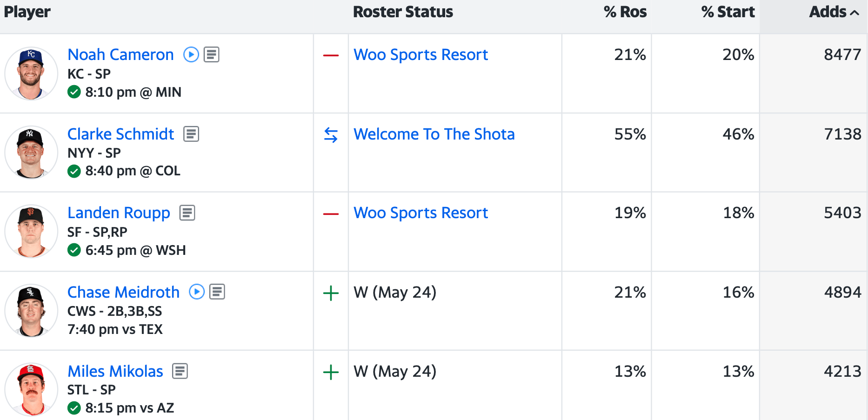Open the Welcome To The Shota team link
The height and width of the screenshot is (420, 868).
[434, 134]
